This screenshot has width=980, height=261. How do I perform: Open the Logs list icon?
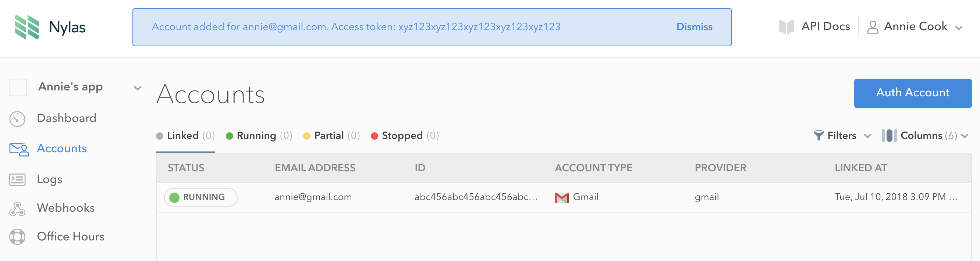click(x=18, y=179)
